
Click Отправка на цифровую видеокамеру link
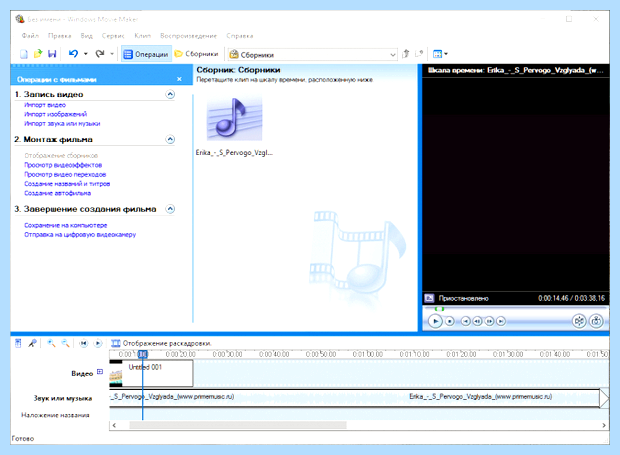(80, 235)
